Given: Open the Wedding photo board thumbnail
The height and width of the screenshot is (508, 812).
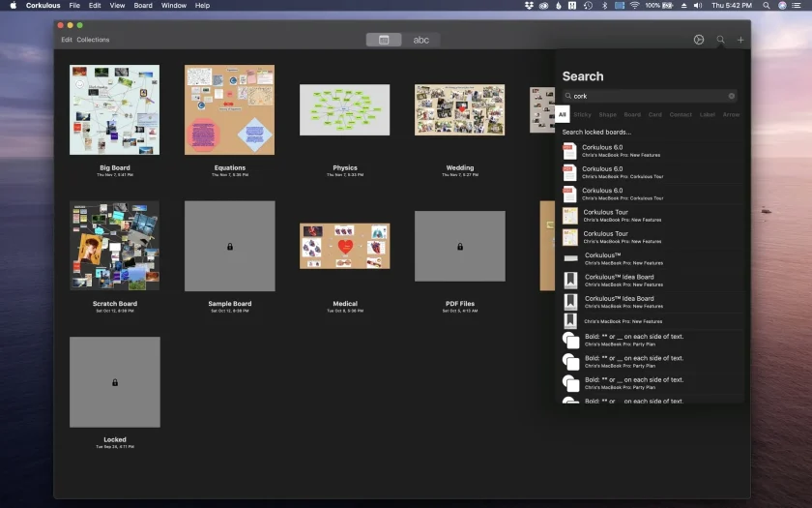Looking at the screenshot, I should [x=459, y=110].
